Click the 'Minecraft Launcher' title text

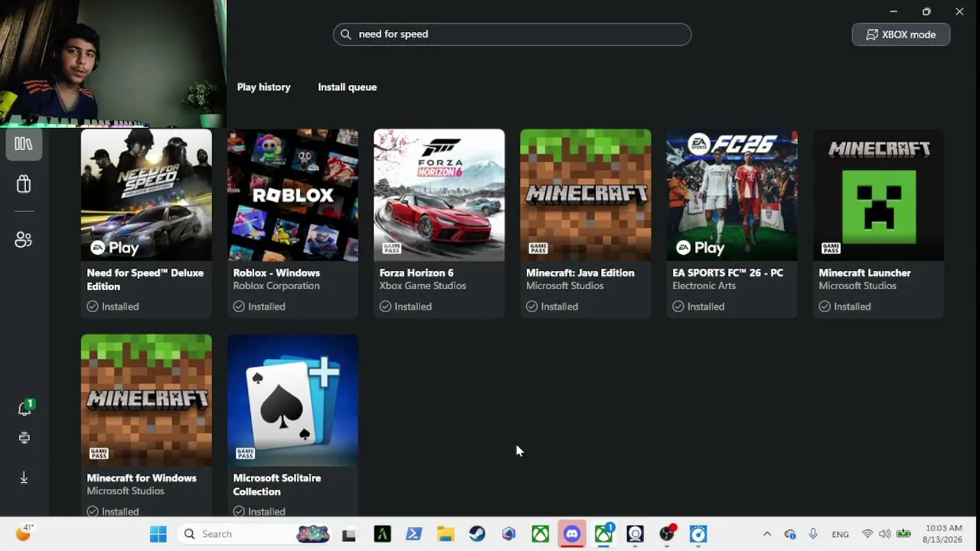click(864, 273)
